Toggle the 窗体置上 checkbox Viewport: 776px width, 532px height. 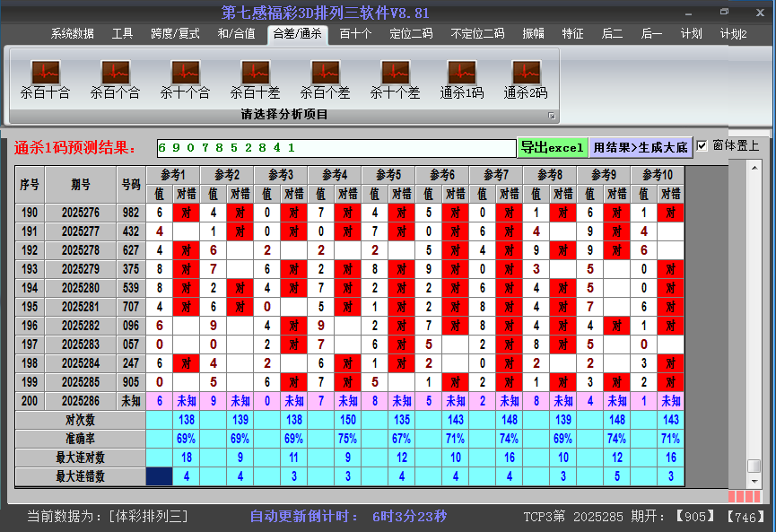coord(702,146)
